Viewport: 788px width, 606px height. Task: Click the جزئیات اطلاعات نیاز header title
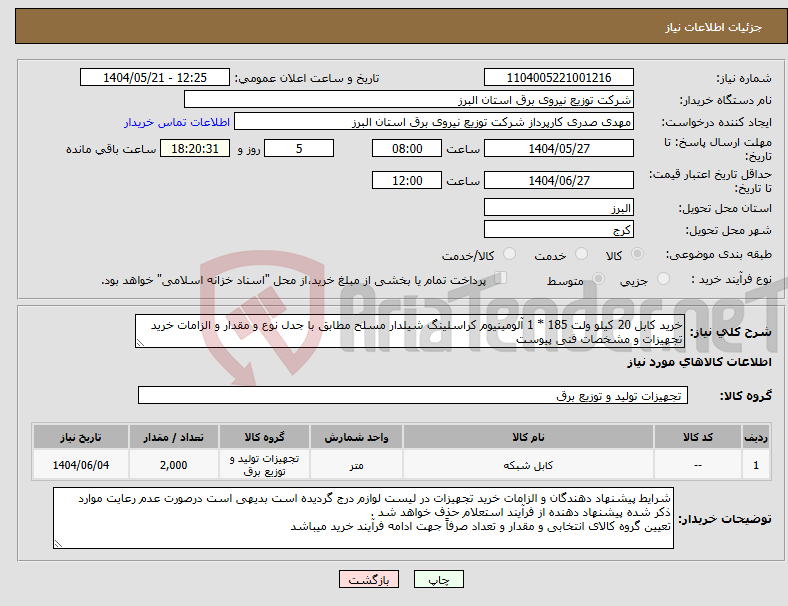point(714,27)
